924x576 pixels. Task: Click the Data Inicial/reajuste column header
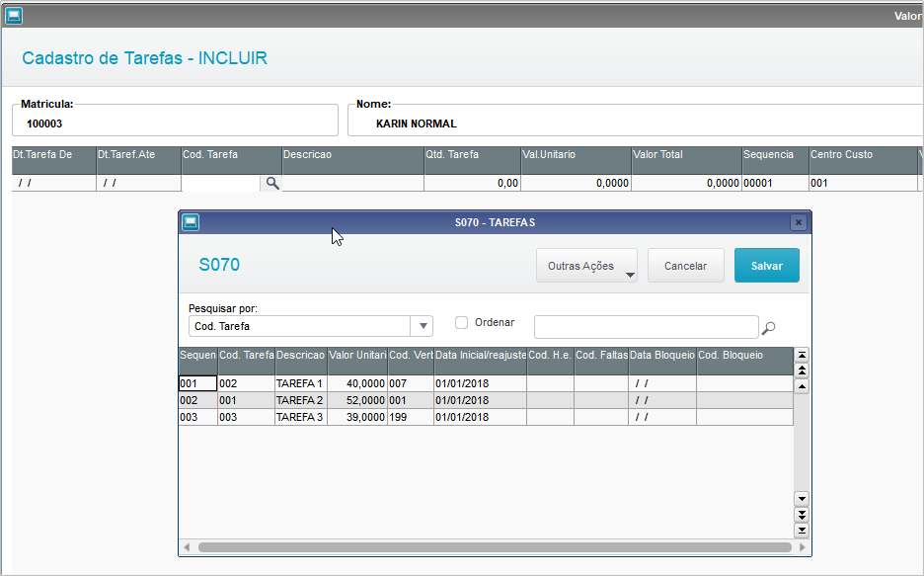[481, 361]
